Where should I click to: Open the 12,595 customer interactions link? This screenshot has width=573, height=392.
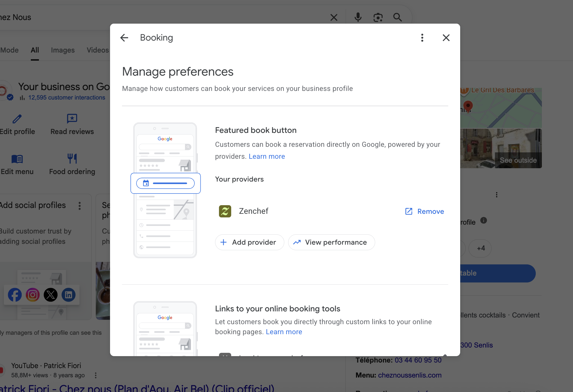[x=67, y=98]
